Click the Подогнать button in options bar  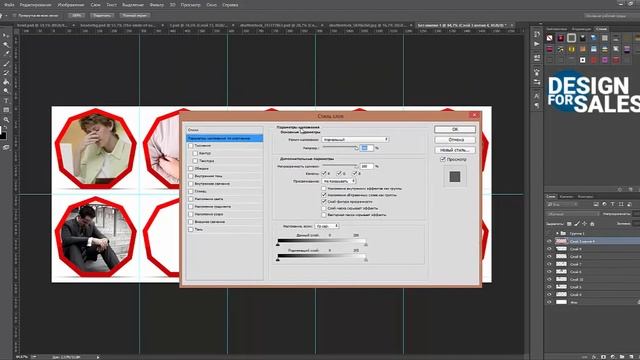[102, 16]
